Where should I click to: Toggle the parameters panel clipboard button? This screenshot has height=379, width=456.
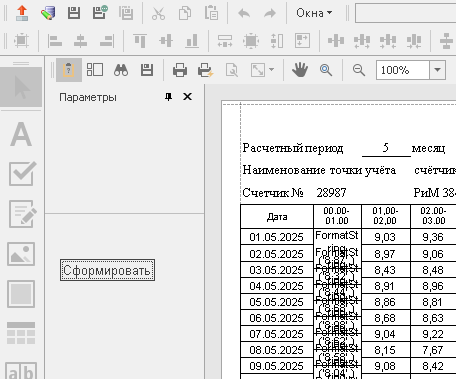pos(69,70)
